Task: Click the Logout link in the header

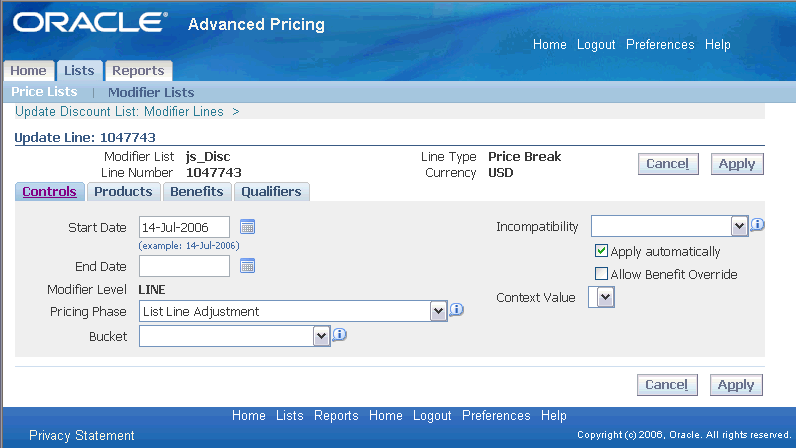Action: coord(596,45)
